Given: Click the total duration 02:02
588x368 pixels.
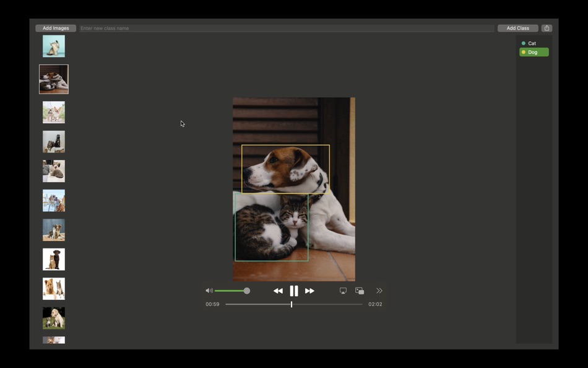Looking at the screenshot, I should [x=375, y=304].
